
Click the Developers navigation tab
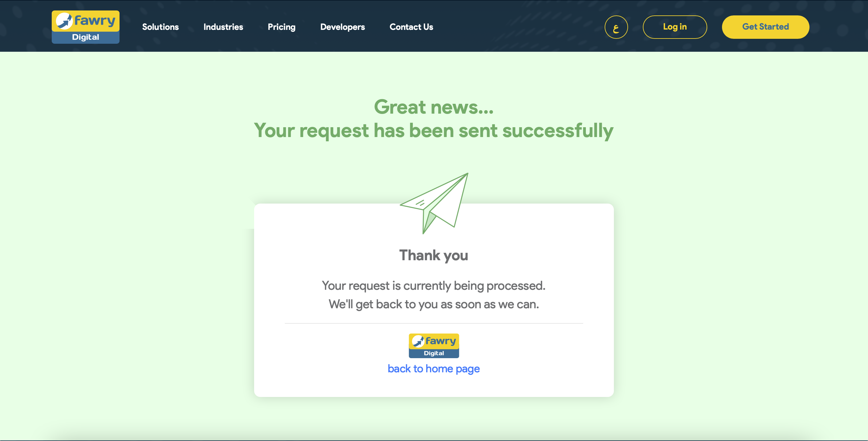(x=343, y=27)
